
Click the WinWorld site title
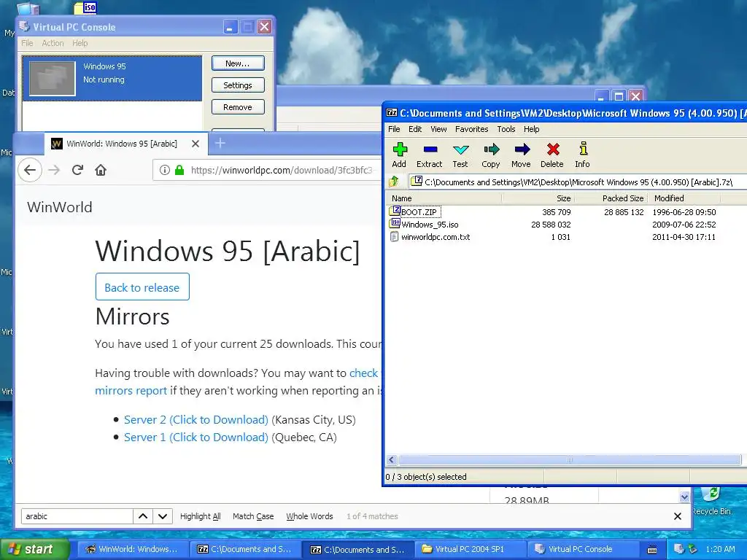point(60,207)
